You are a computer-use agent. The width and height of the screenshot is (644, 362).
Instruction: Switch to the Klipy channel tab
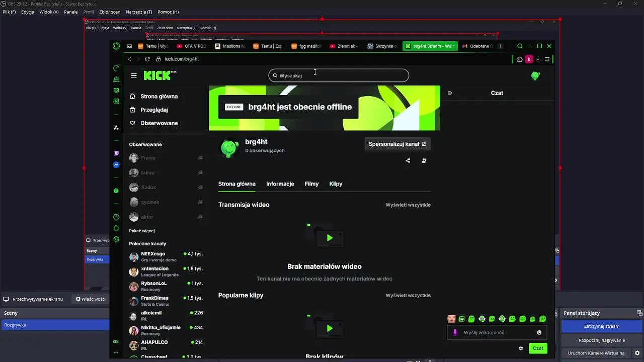(336, 184)
